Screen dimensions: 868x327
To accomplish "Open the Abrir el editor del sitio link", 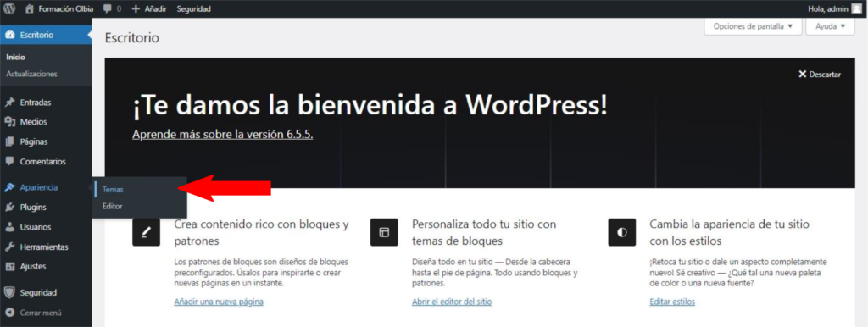I will click(x=452, y=302).
